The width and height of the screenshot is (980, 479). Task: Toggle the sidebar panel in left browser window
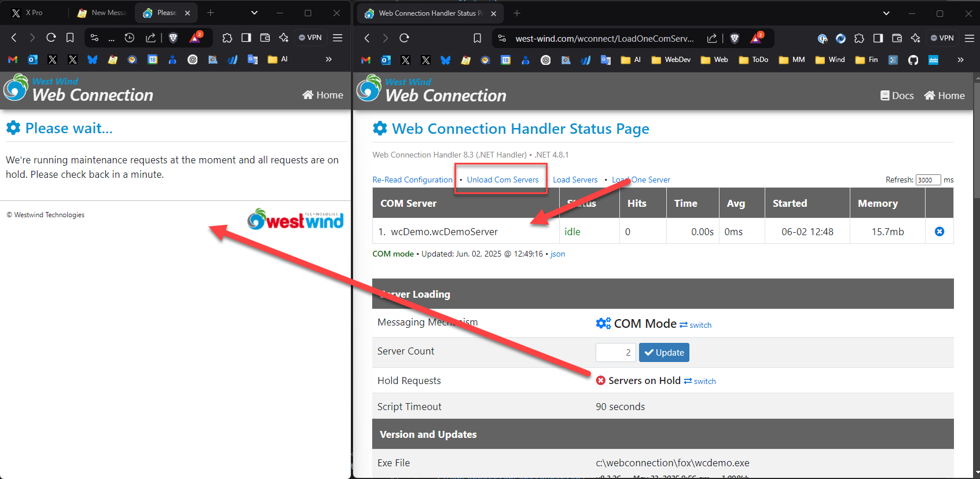click(246, 38)
